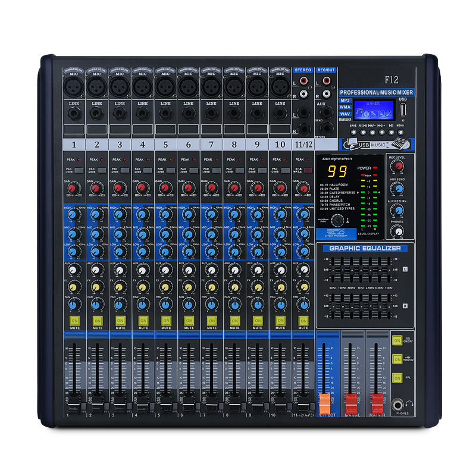Click the 63Hz slider on left graphic EQ

pyautogui.click(x=333, y=270)
